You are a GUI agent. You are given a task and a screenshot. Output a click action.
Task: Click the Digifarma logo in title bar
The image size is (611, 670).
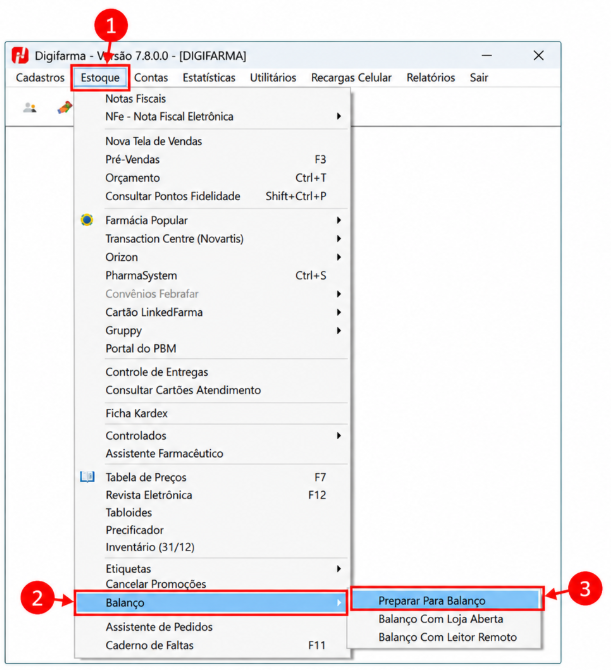[x=20, y=55]
